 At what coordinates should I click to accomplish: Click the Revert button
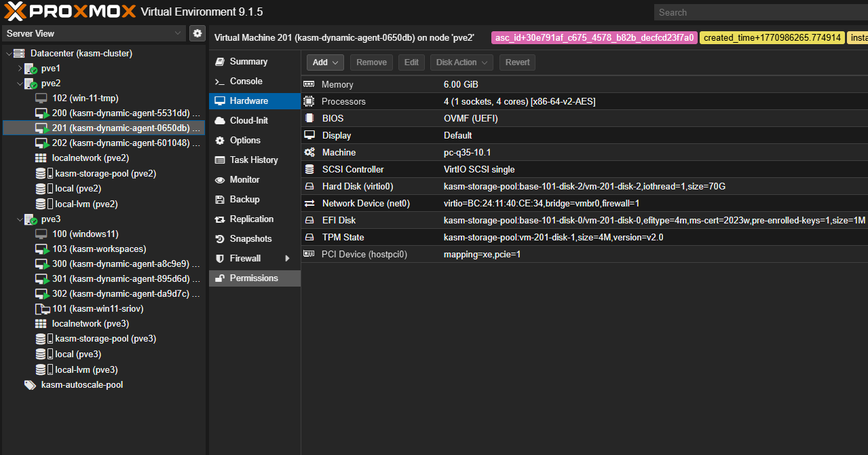point(517,62)
